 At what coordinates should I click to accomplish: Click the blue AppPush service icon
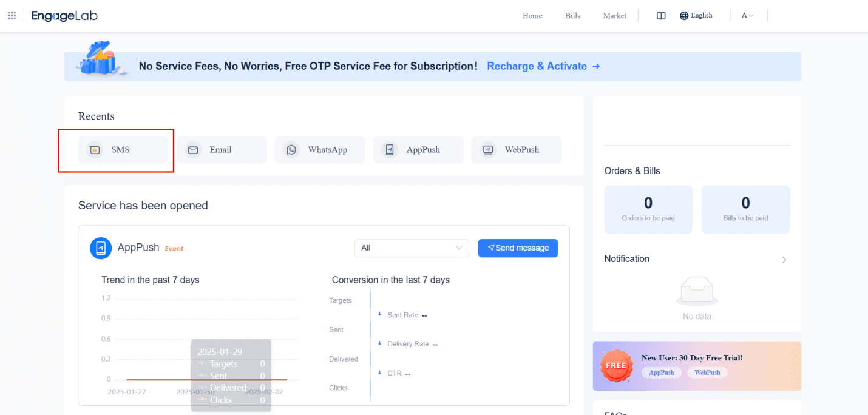[x=101, y=248]
